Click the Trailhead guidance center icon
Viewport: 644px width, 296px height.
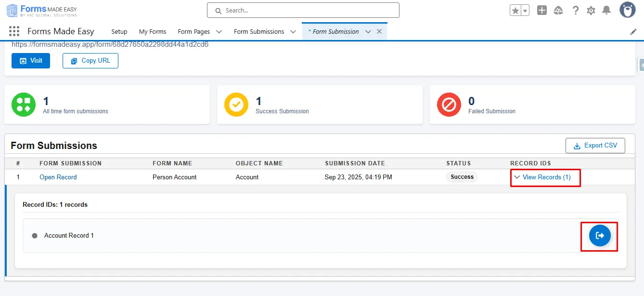(558, 10)
